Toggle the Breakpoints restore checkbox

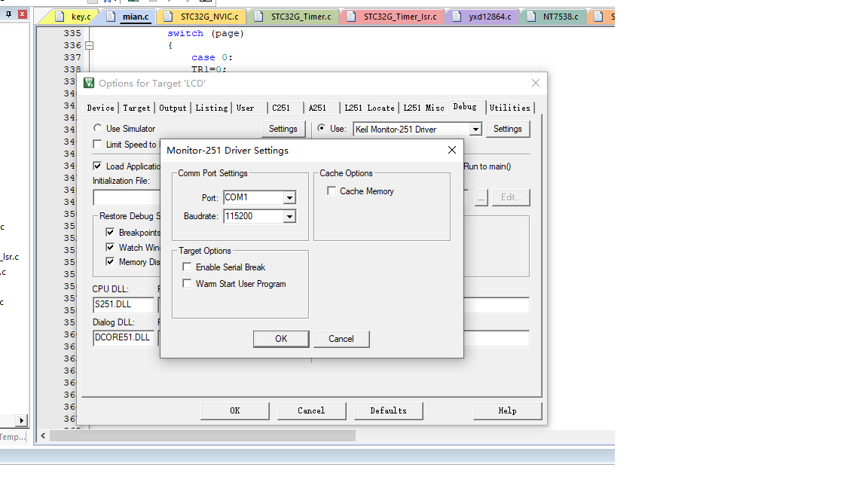click(x=110, y=233)
